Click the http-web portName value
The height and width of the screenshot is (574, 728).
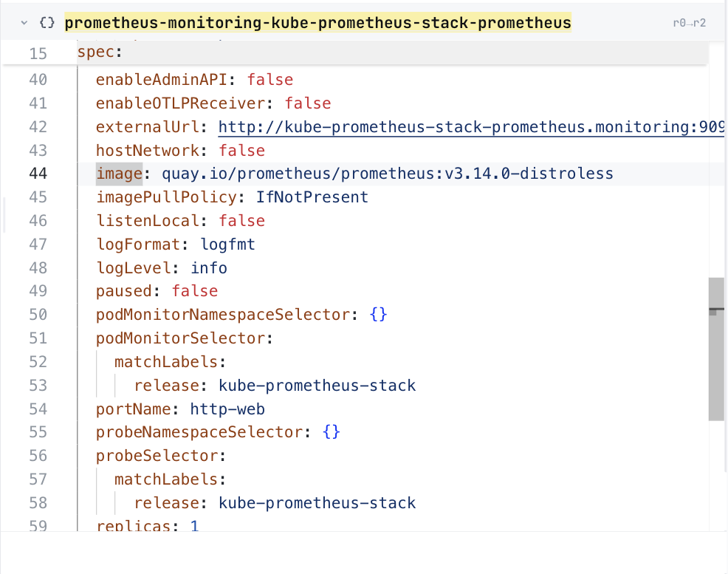click(x=227, y=409)
